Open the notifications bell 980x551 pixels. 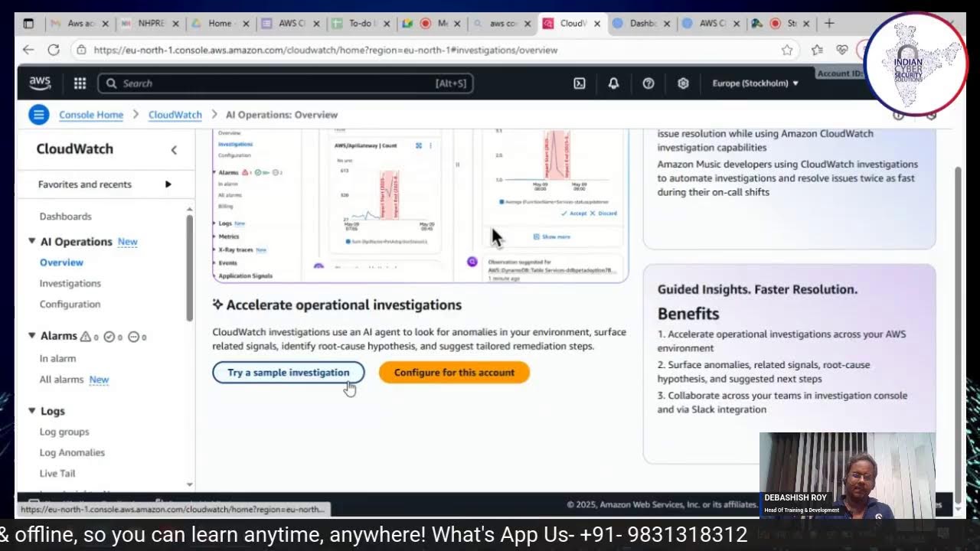(613, 83)
